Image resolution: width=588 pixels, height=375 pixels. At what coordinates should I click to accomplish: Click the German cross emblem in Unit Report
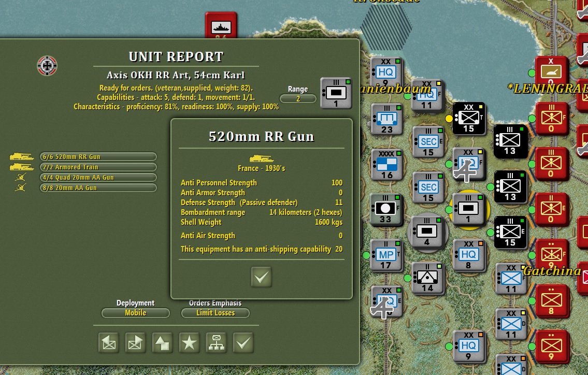(47, 66)
